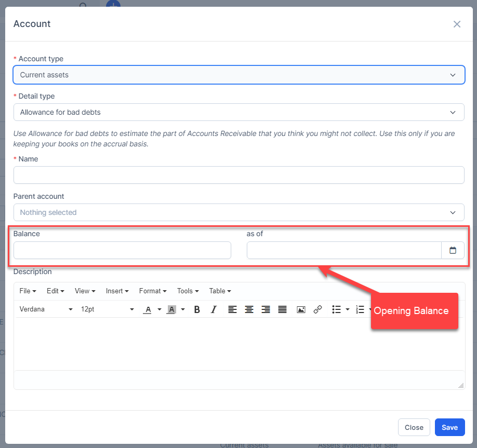Open the Format menu in the editor
The width and height of the screenshot is (477, 448).
click(x=152, y=291)
